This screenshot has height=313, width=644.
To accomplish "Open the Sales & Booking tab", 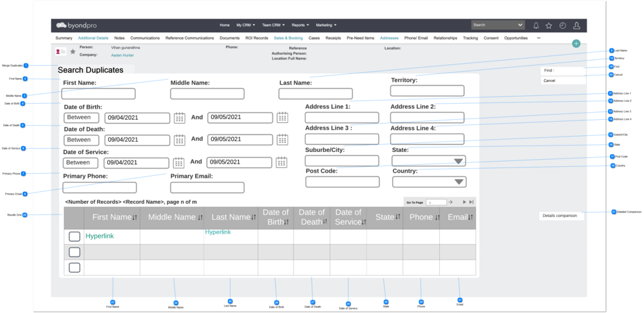I will coord(289,38).
